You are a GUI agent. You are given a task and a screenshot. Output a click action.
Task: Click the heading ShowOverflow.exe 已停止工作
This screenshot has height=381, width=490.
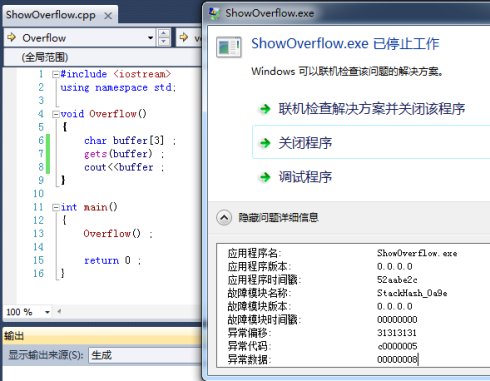click(x=345, y=44)
